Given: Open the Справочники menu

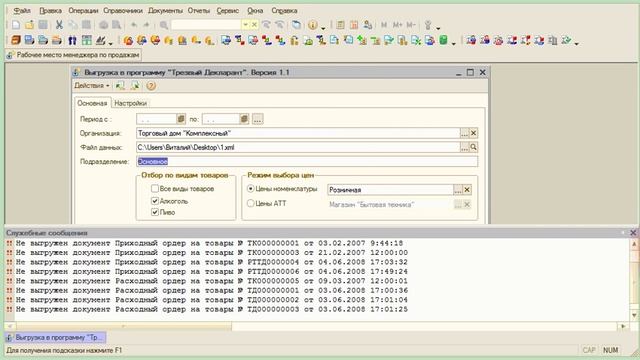Looking at the screenshot, I should pyautogui.click(x=123, y=11).
